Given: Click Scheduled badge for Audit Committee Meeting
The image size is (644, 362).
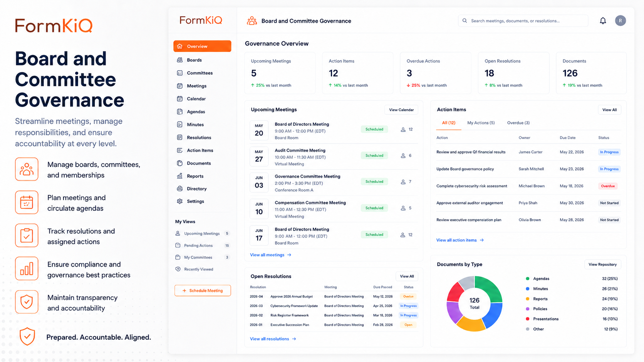Looking at the screenshot, I should coord(374,155).
